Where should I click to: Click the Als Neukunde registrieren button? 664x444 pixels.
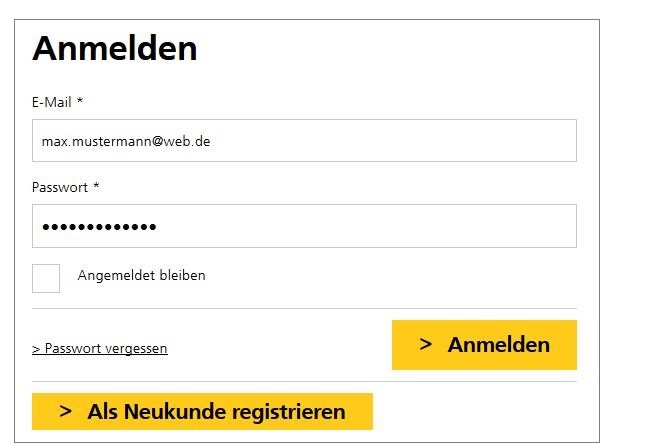pos(202,411)
